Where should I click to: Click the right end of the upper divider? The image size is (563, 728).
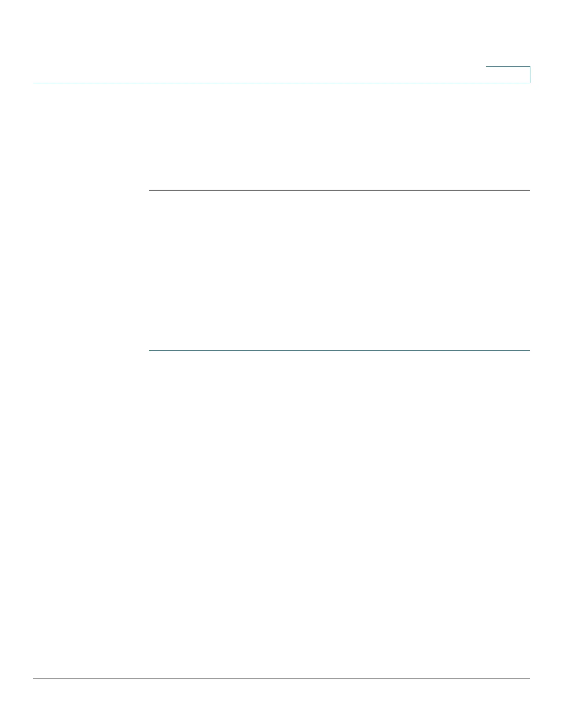(528, 190)
